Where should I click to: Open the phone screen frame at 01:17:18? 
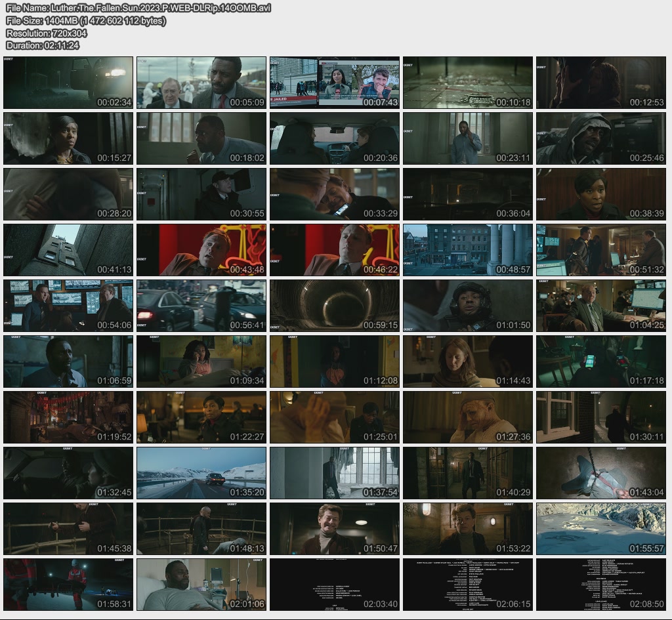601,362
